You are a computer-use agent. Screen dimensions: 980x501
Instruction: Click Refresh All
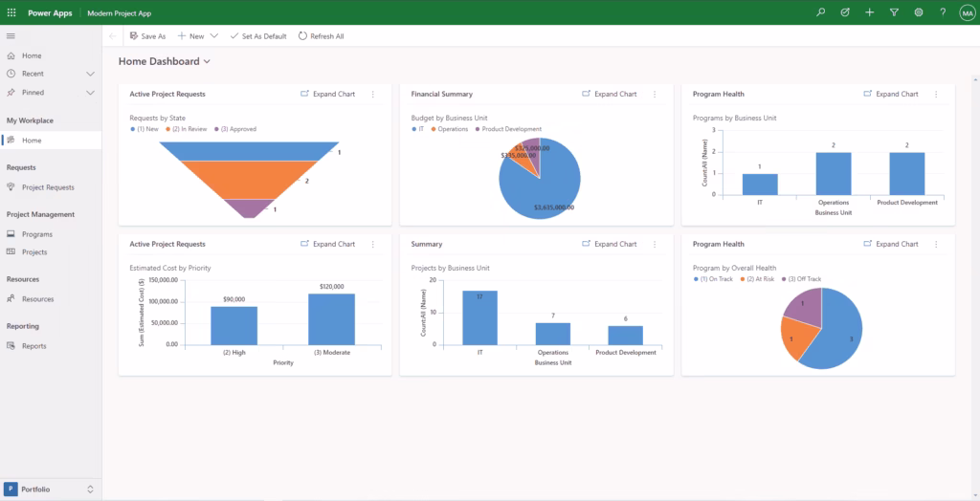click(x=321, y=36)
